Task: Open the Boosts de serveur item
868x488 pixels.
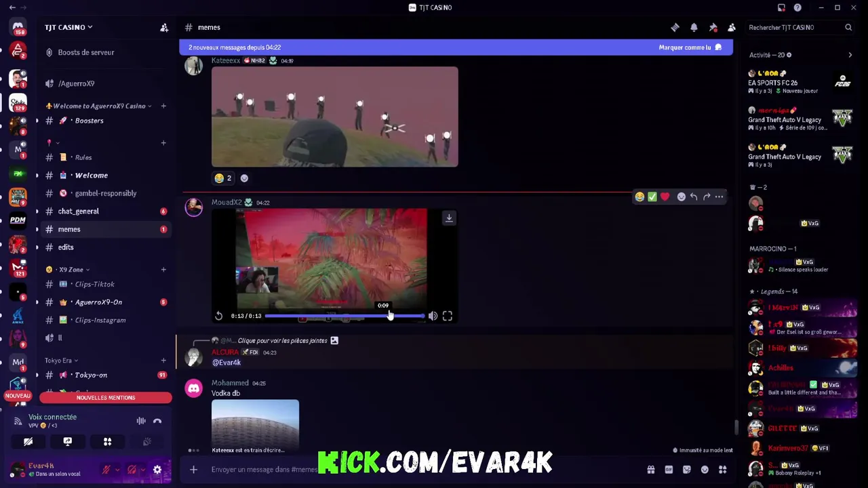Action: pyautogui.click(x=105, y=52)
